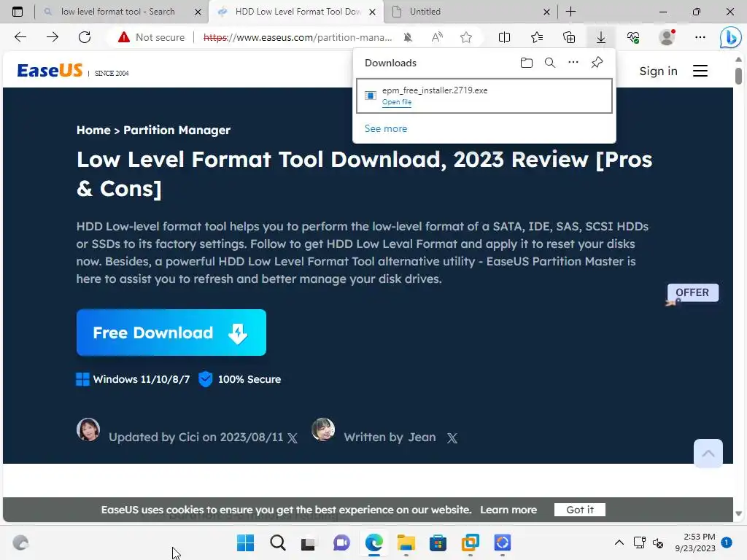Viewport: 747px width, 560px height.
Task: Click Jean's author avatar
Action: [x=323, y=429]
